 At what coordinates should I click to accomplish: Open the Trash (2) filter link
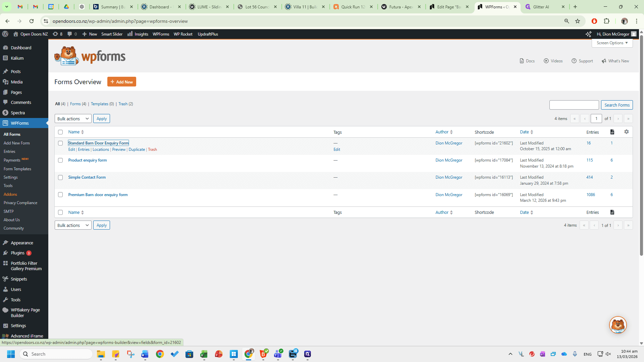click(126, 104)
